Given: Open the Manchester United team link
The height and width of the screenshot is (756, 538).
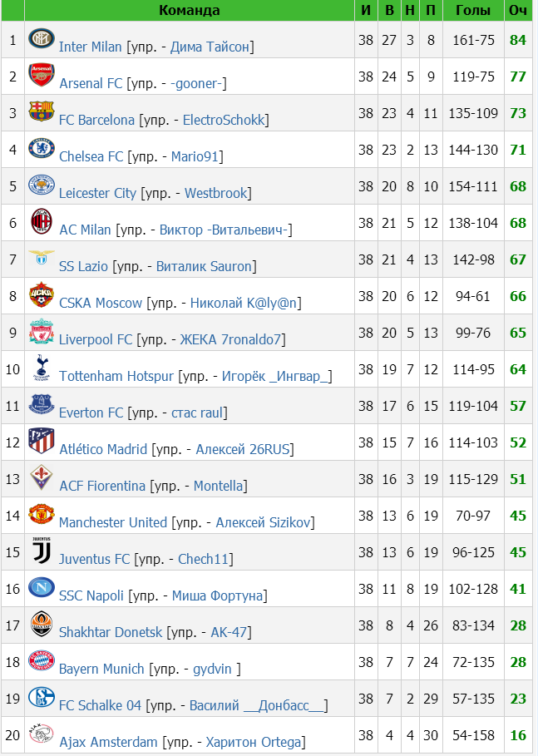Looking at the screenshot, I should (113, 522).
